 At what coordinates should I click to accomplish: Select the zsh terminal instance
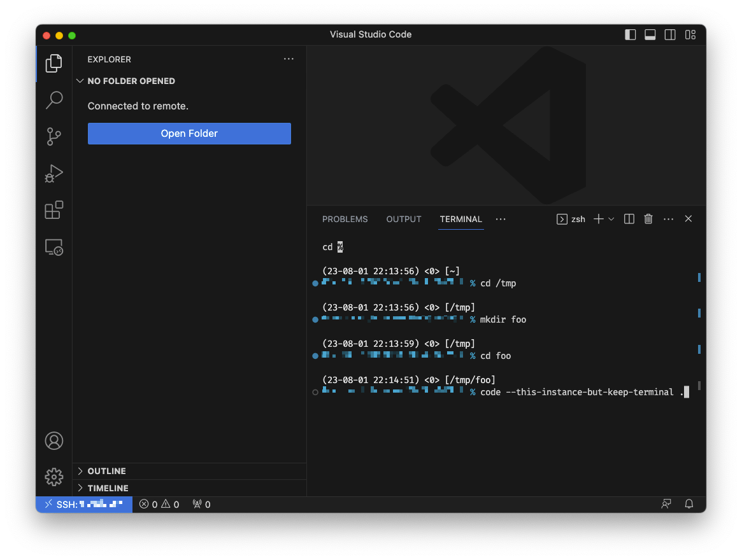click(x=571, y=219)
